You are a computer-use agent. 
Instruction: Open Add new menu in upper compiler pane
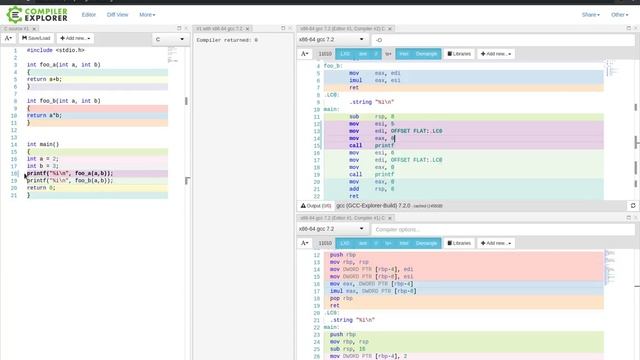click(x=496, y=54)
